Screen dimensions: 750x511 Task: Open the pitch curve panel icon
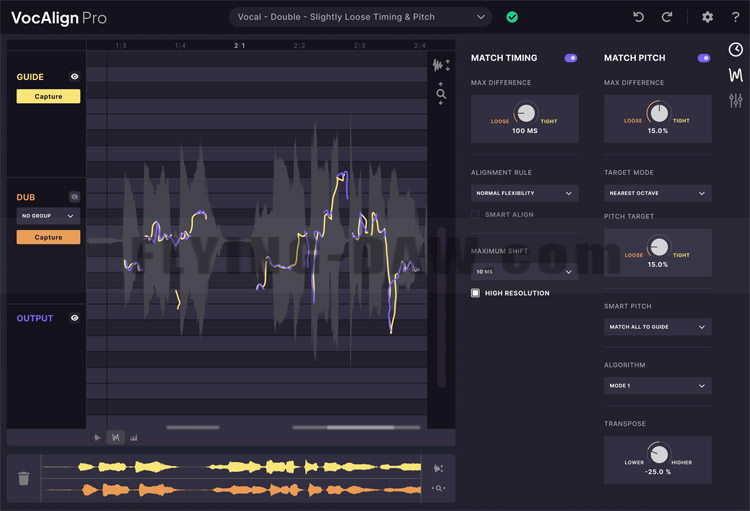tap(736, 75)
